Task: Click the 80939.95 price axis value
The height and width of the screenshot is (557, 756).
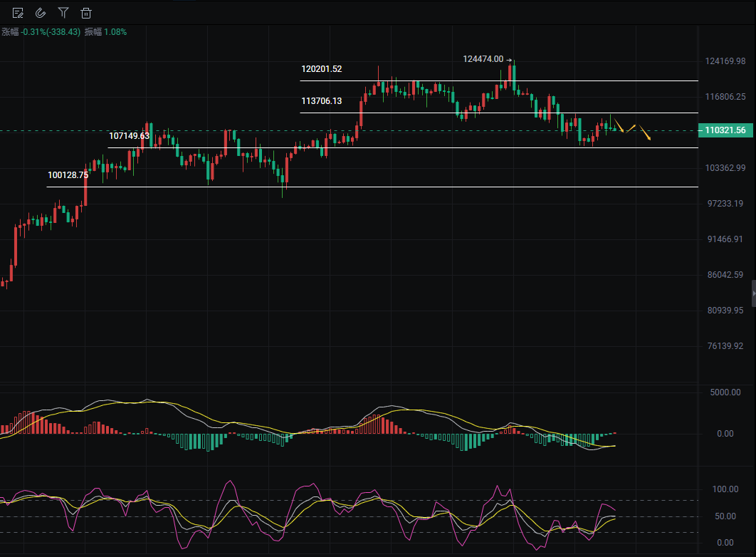Action: point(725,311)
